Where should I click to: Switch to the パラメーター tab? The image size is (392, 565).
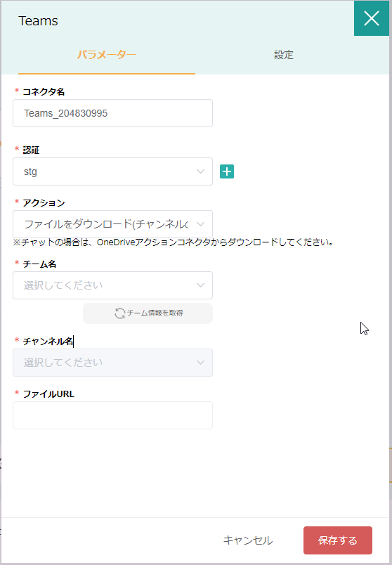(107, 55)
